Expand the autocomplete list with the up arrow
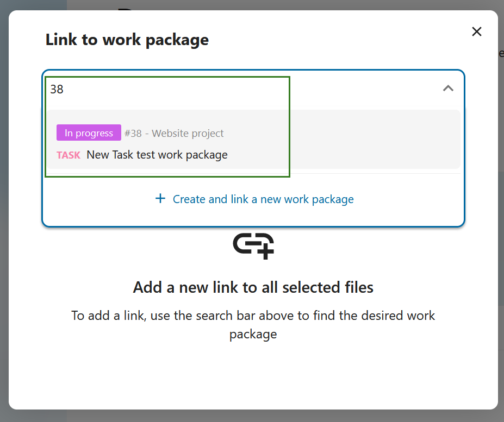The height and width of the screenshot is (422, 504). click(x=448, y=87)
